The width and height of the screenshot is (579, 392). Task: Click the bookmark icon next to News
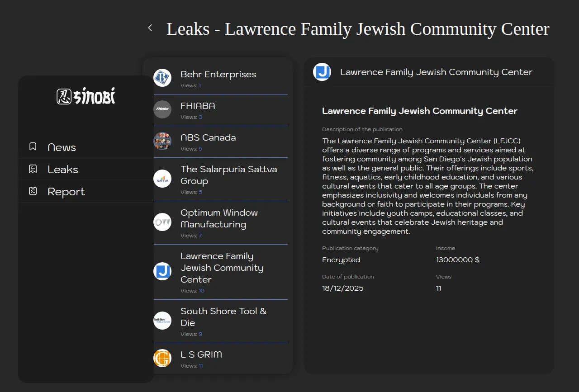coord(33,146)
